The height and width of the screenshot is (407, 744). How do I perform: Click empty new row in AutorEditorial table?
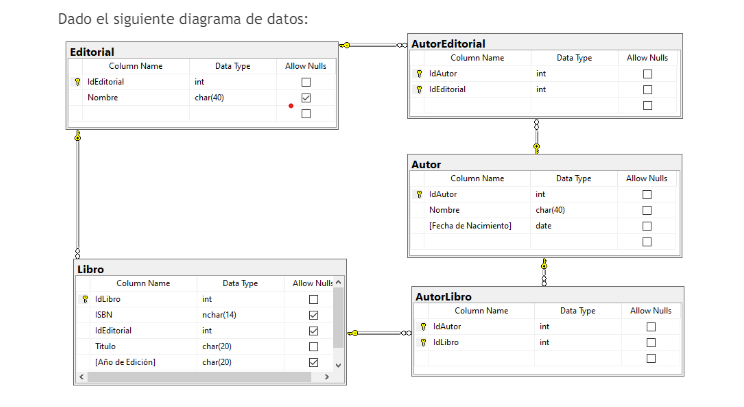tap(543, 105)
